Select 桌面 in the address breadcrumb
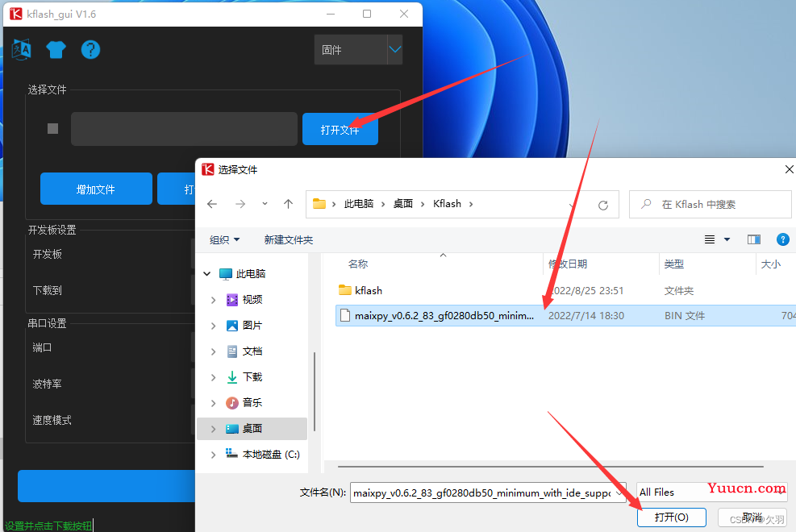This screenshot has height=532, width=796. (403, 204)
